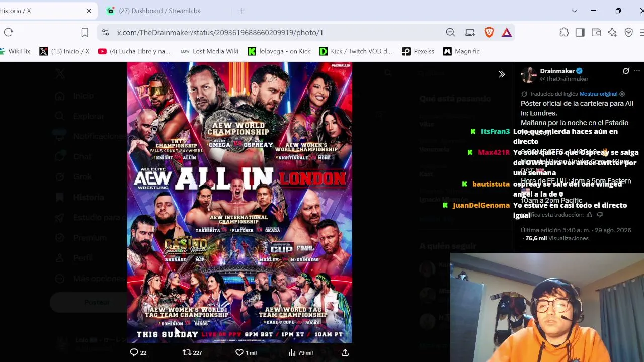Toggle the browser sidebar panel icon
The image size is (644, 362).
pyautogui.click(x=580, y=32)
